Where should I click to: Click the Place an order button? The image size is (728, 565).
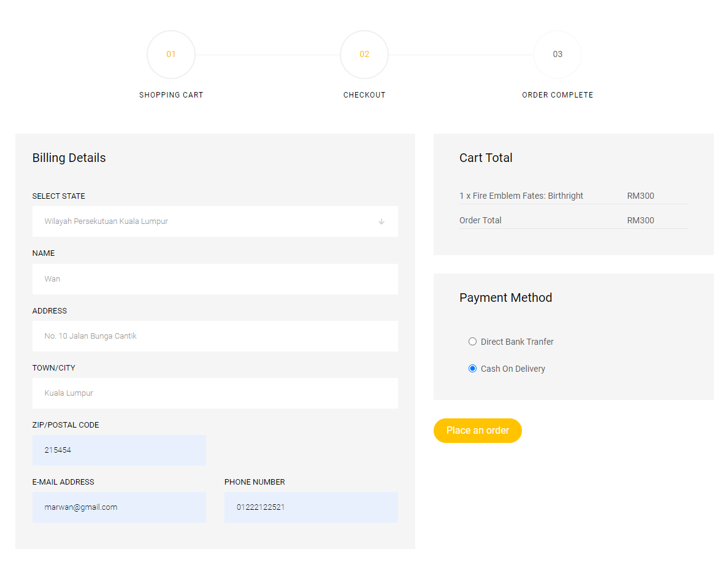477,430
